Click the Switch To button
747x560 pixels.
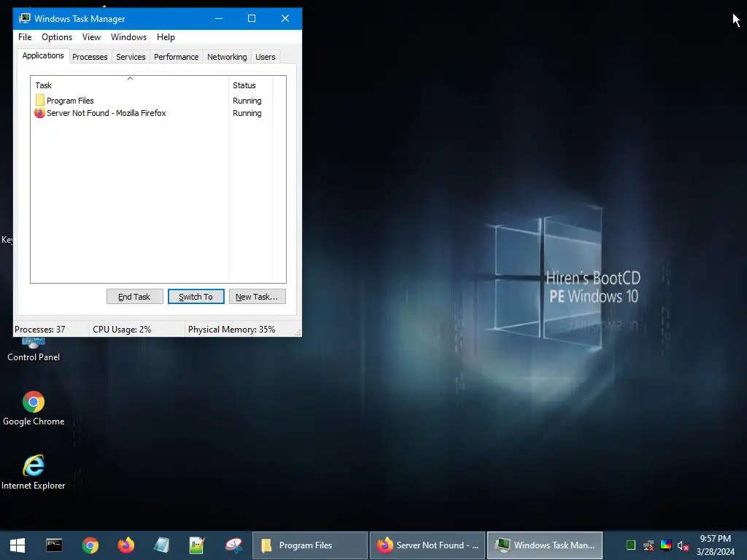tap(196, 297)
